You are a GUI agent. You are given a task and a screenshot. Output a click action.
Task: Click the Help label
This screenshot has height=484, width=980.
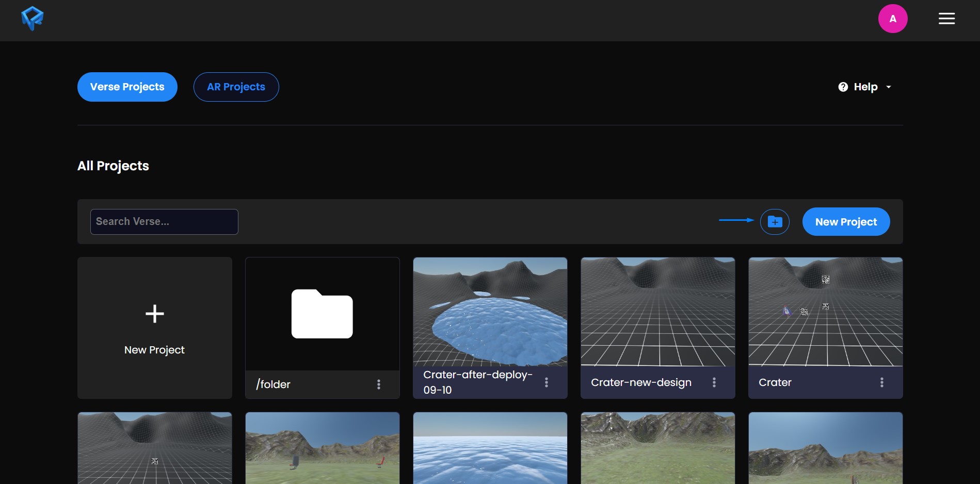pos(866,87)
